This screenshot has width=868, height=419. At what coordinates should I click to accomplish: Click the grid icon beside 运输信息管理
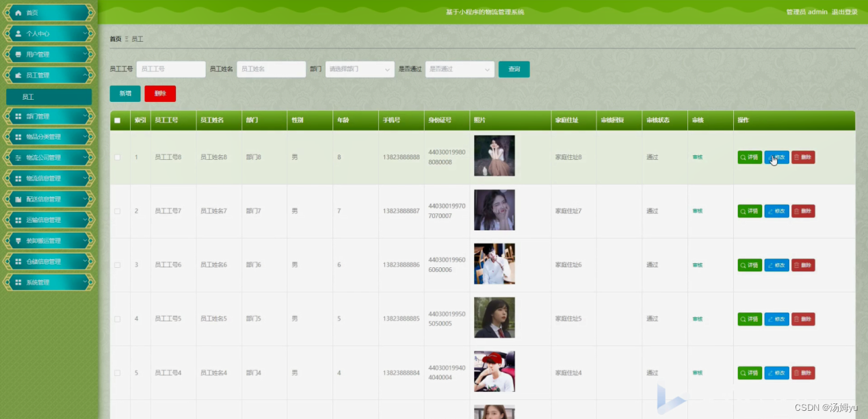point(18,220)
